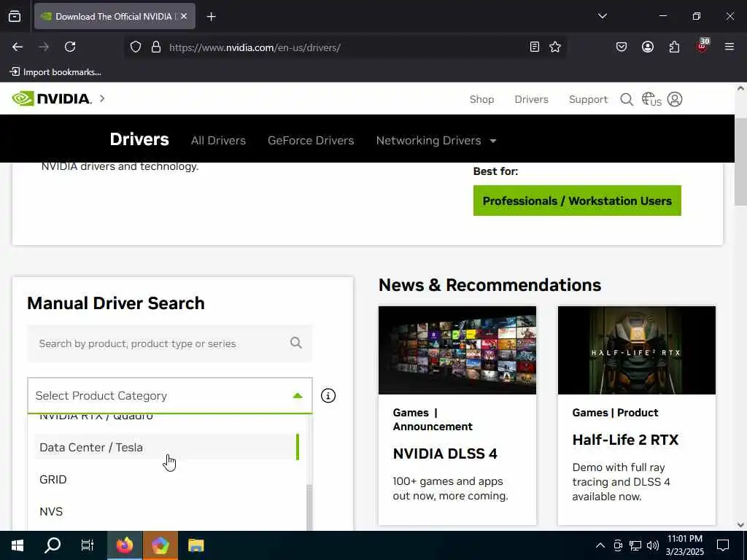Open the Support navigation item
Screen dimensions: 747x560
tap(589, 99)
